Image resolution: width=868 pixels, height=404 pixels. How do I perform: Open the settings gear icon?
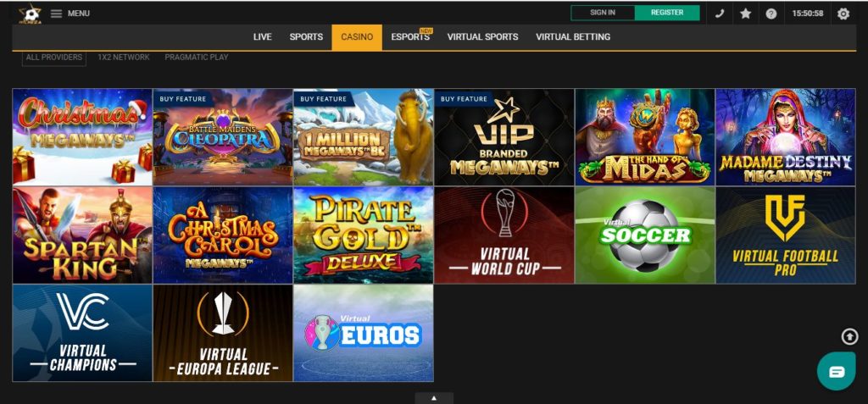click(843, 14)
